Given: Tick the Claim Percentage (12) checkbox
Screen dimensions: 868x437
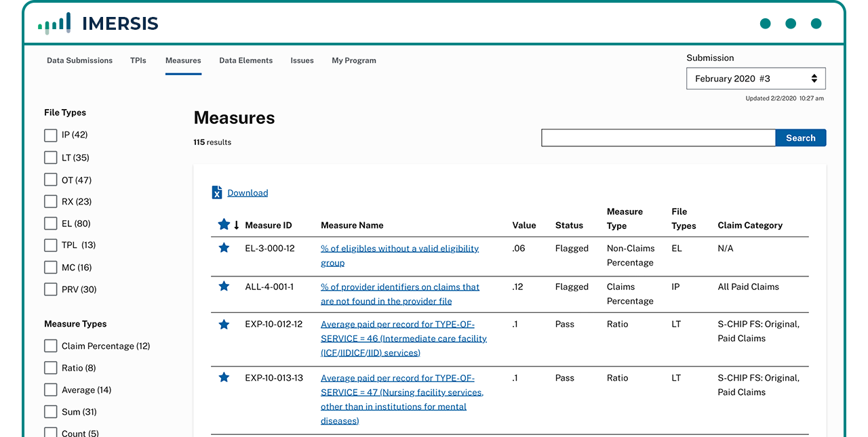Looking at the screenshot, I should click(x=50, y=346).
